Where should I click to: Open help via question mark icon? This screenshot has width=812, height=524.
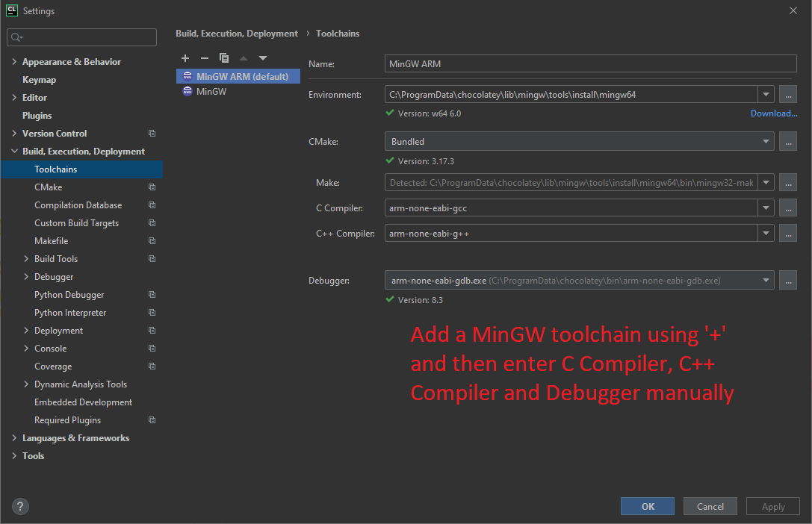[x=20, y=506]
